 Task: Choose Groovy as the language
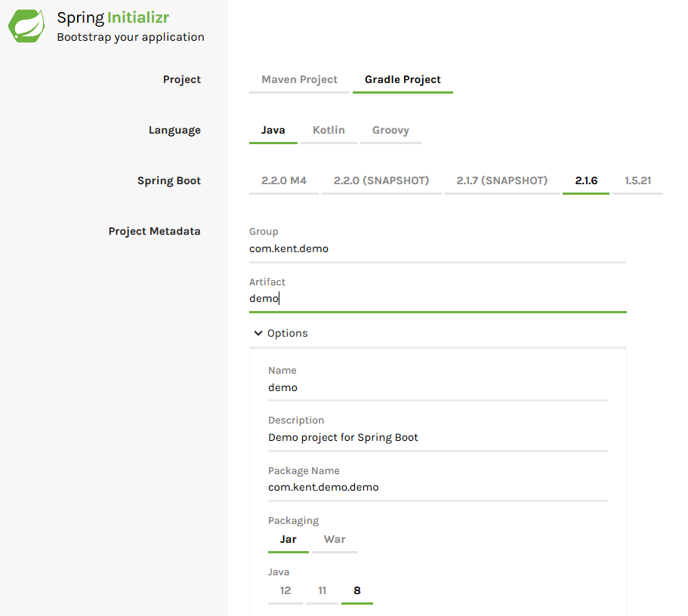(390, 130)
